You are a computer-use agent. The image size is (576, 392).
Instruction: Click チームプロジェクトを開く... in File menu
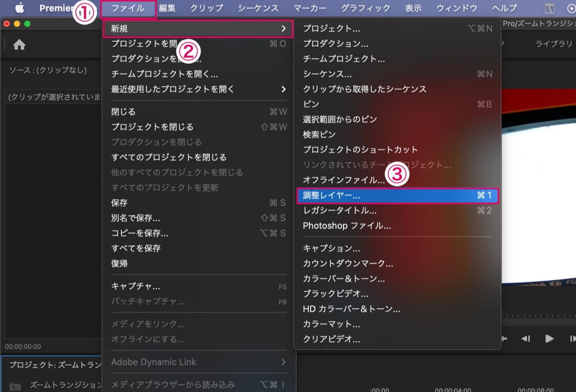(198, 74)
